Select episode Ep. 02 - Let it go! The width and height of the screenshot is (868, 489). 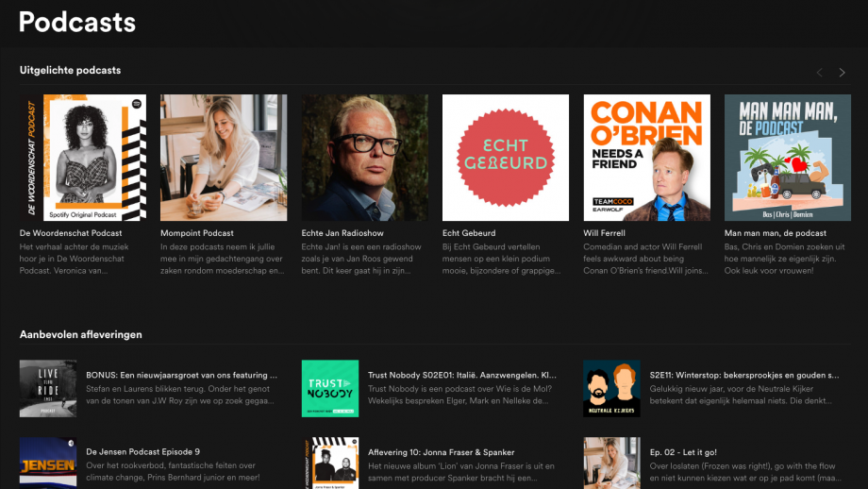(683, 452)
